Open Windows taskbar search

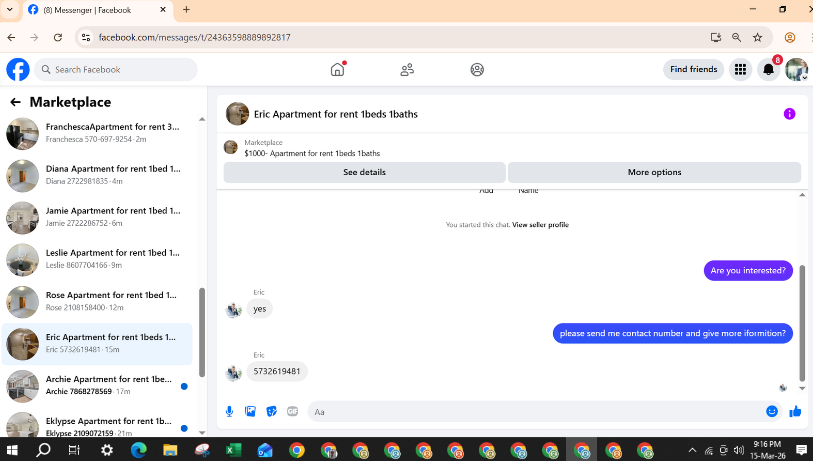[43, 450]
